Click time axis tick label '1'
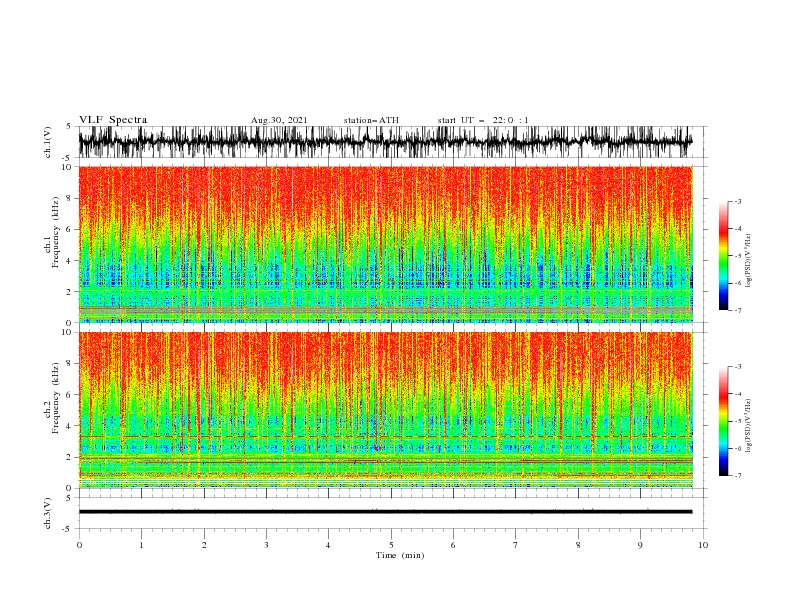This screenshot has width=792, height=612. coord(141,545)
